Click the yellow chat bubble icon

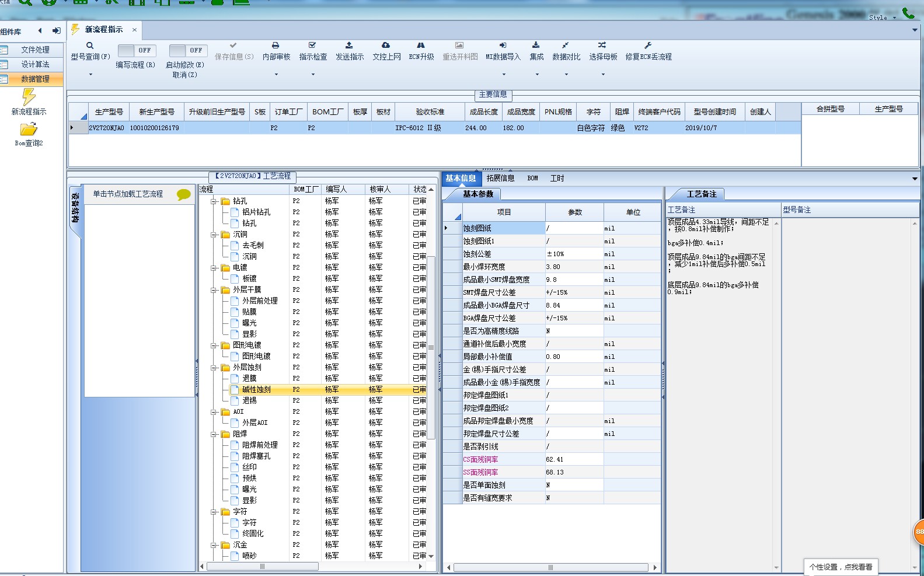(x=184, y=194)
